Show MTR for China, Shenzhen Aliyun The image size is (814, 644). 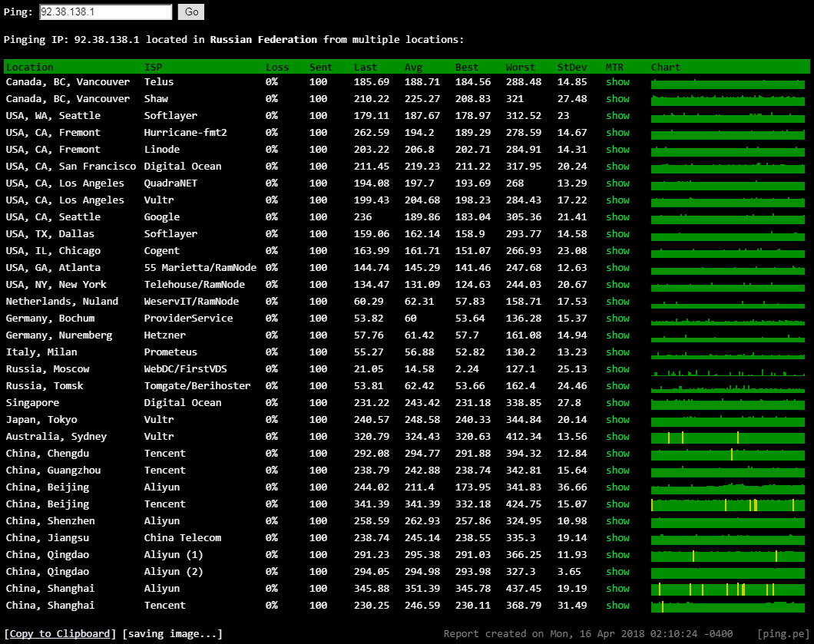pos(617,521)
